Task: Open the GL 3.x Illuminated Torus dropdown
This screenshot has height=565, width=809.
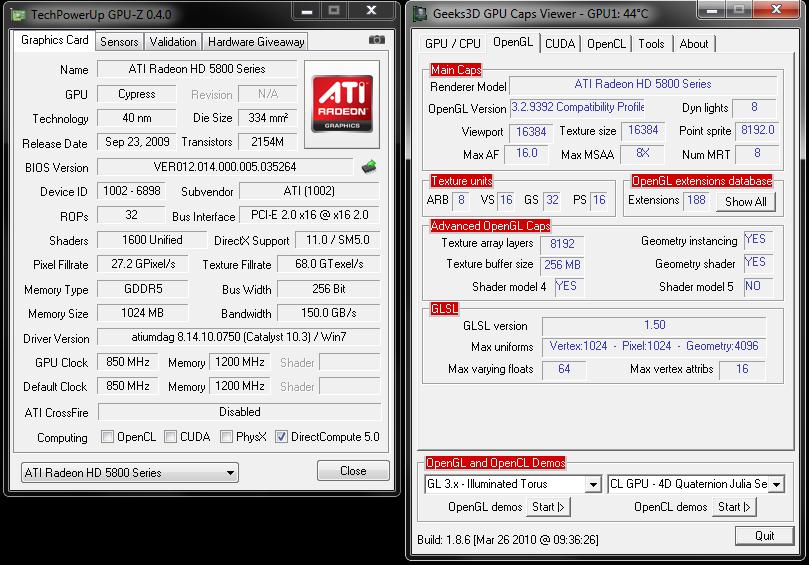Action: pyautogui.click(x=513, y=484)
